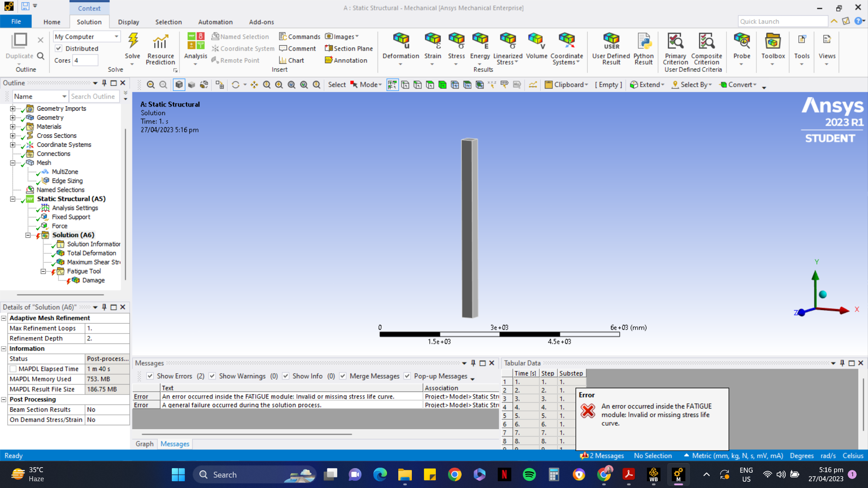Uncheck the Distributed checkbox

click(58, 48)
